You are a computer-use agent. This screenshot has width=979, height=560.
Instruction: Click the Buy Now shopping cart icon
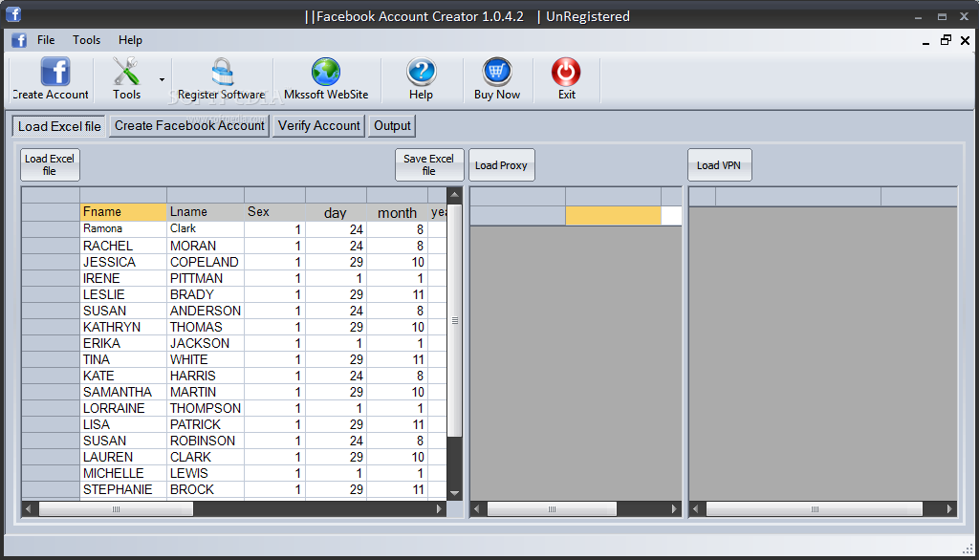[497, 71]
